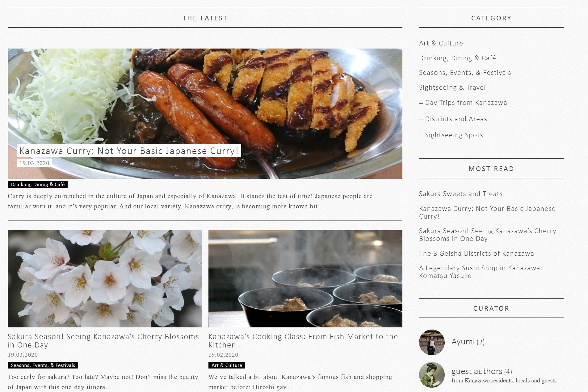588x392 pixels.
Task: Open the Legendary Sushi Shop Komatsu Yasuke article
Action: pos(481,272)
